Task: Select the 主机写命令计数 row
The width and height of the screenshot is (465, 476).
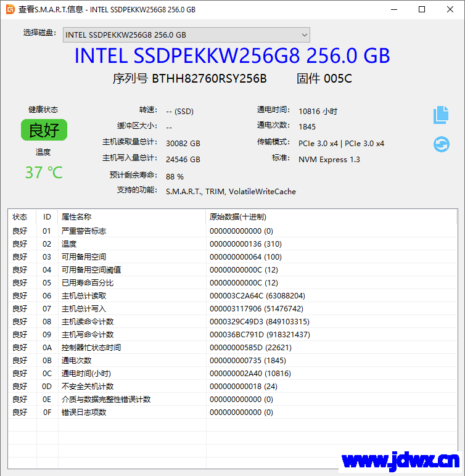Action: click(x=232, y=335)
